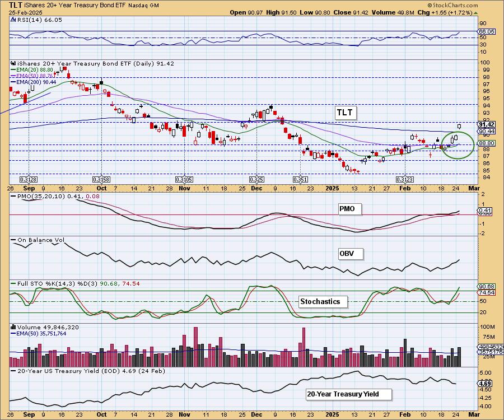This screenshot has width=504, height=420.
Task: Click the 20-Year US Treasury Yield (EOD) label
Action: tap(88, 371)
